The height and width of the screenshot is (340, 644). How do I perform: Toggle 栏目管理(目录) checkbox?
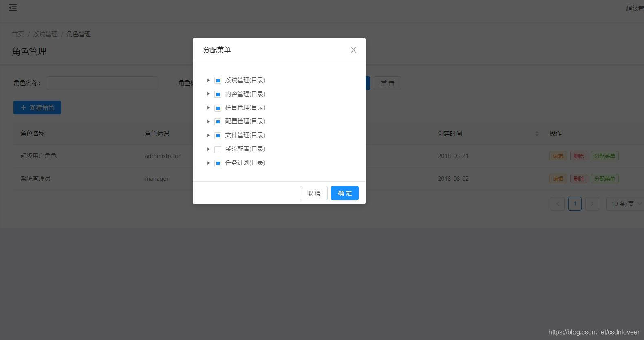coord(218,108)
